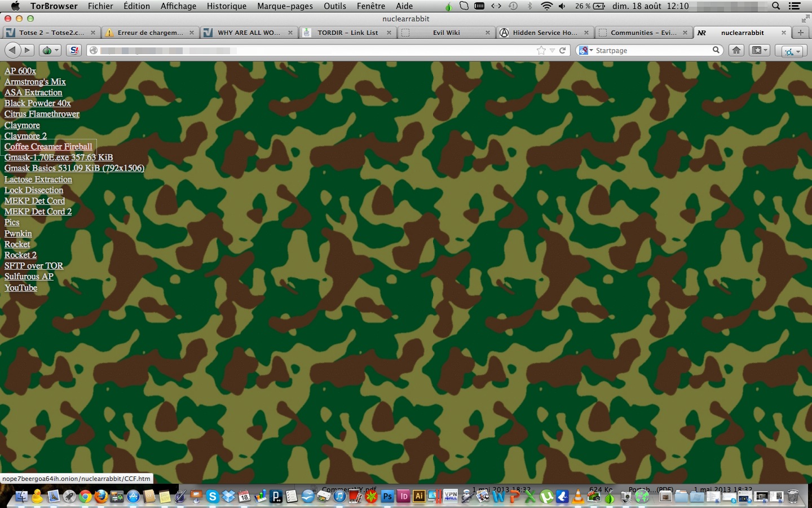812x508 pixels.
Task: Open iTunes from the dock
Action: click(x=339, y=497)
